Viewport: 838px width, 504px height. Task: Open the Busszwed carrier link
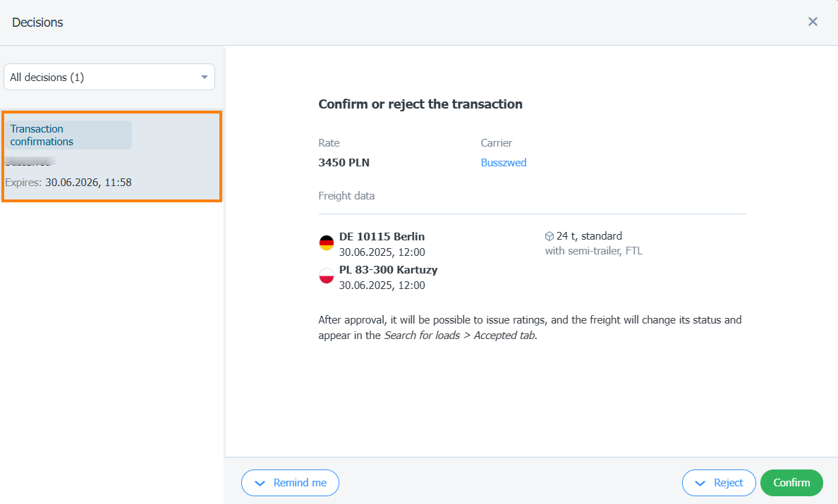click(x=504, y=163)
